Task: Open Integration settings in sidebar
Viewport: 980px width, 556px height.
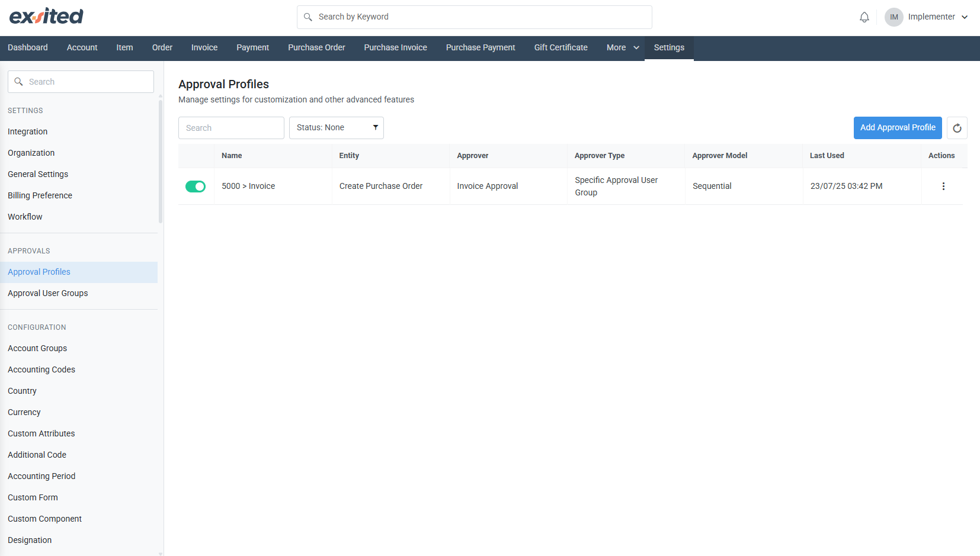Action: point(79,131)
